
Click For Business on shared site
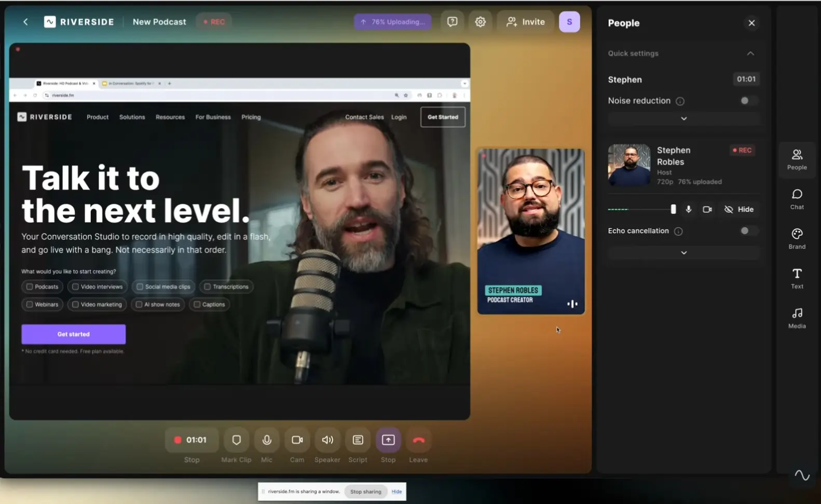point(213,117)
